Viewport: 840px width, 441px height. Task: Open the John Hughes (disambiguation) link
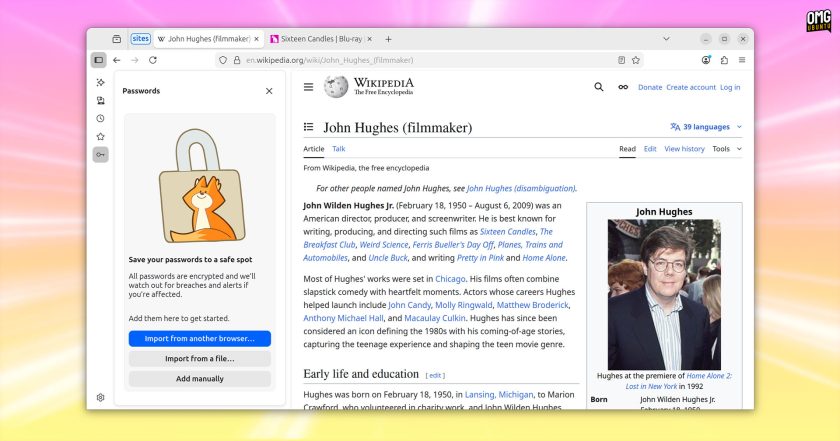(x=521, y=188)
